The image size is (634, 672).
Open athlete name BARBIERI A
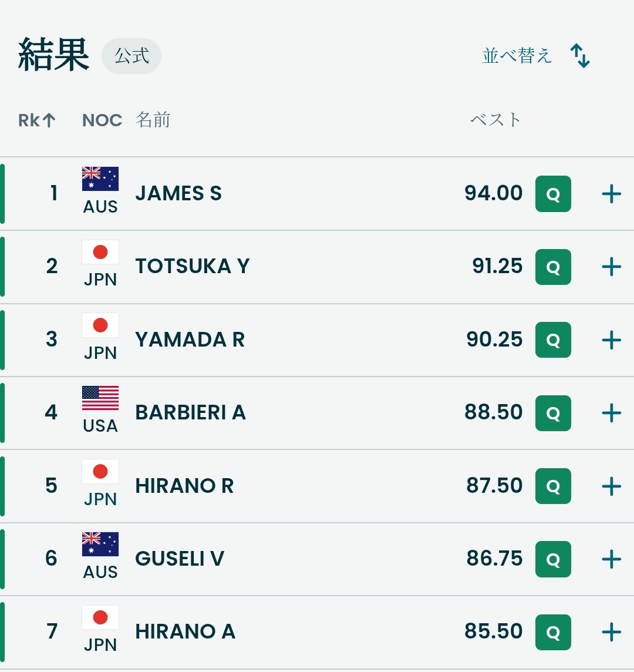tap(190, 413)
